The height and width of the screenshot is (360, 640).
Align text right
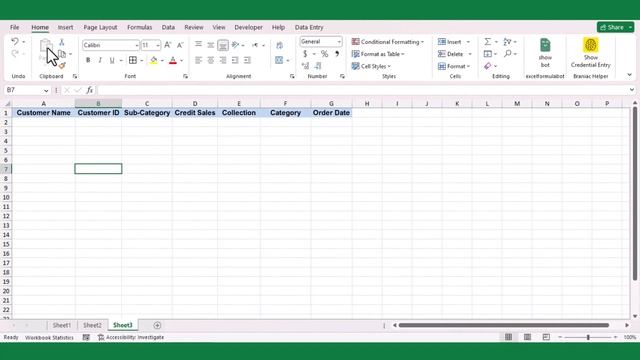tap(223, 60)
